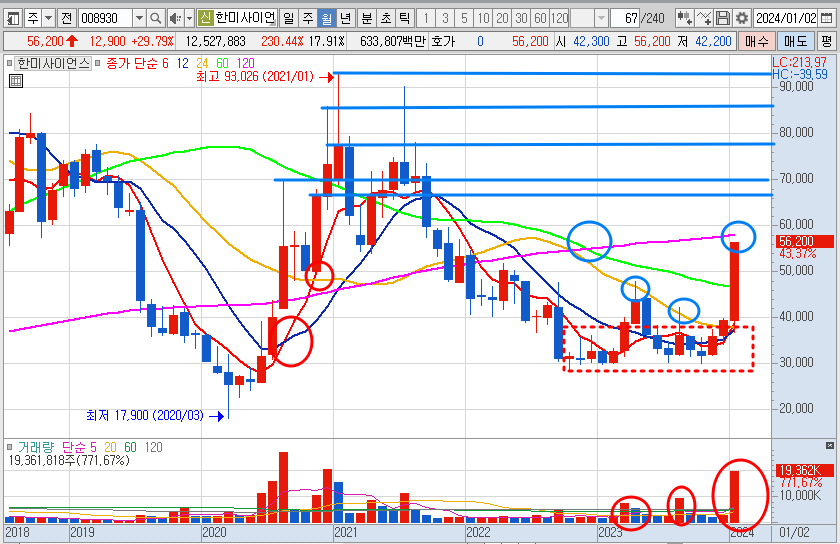
Task: Select the 일 daily period
Action: tap(289, 19)
